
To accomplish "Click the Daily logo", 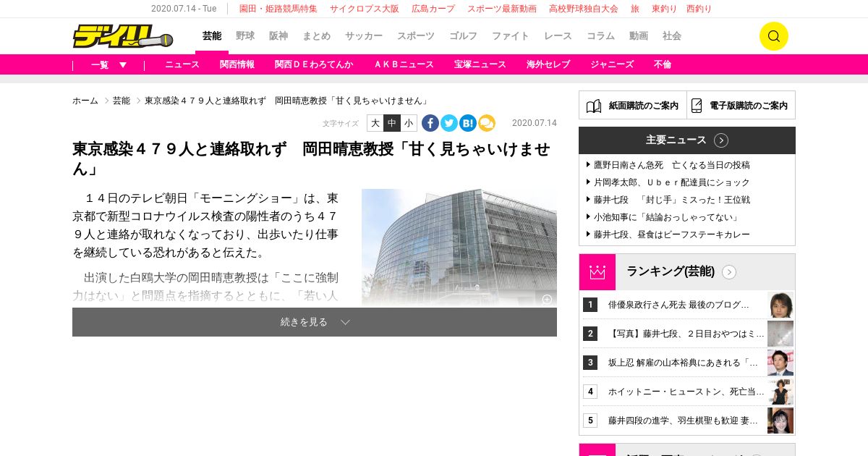I will 122,35.
